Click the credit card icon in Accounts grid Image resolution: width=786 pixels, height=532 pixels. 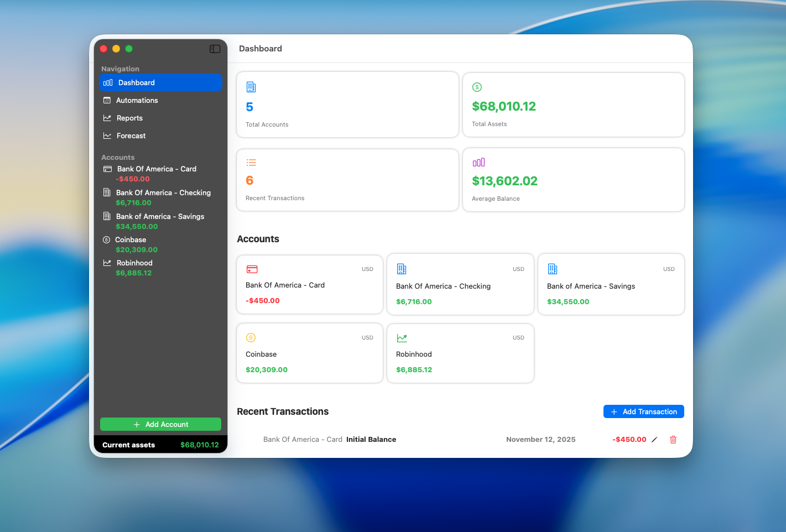point(252,269)
